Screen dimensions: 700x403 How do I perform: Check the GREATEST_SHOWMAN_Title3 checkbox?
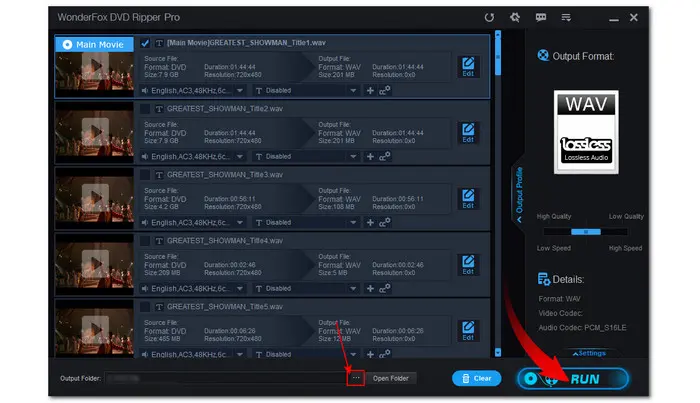coord(145,175)
